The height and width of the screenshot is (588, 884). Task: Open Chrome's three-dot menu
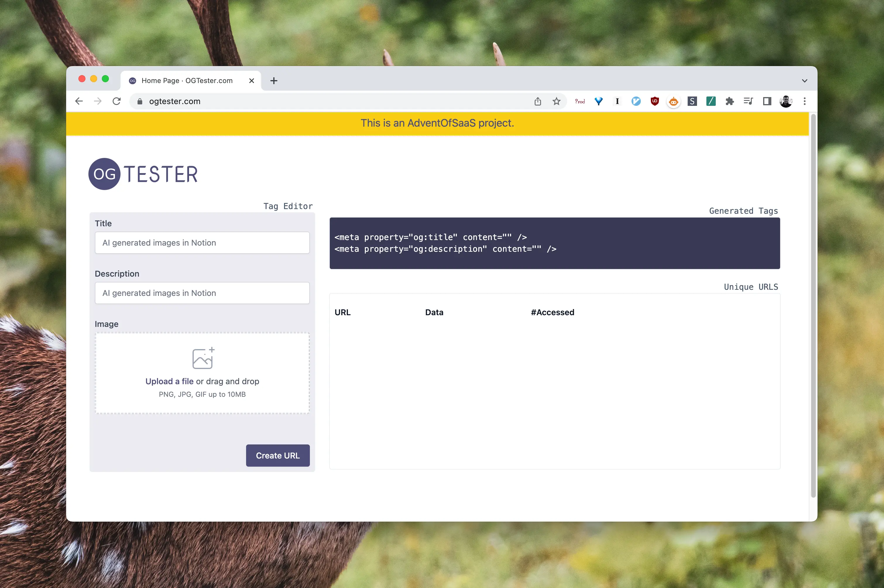point(804,101)
